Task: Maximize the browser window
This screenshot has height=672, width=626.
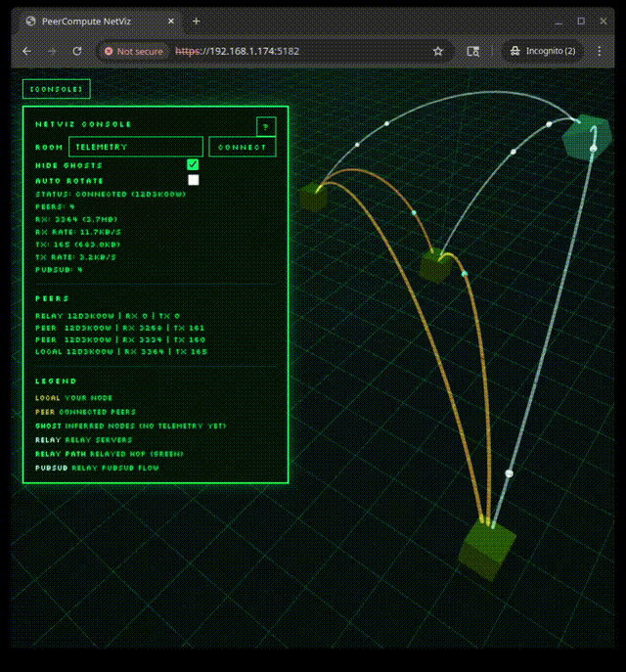Action: point(581,21)
